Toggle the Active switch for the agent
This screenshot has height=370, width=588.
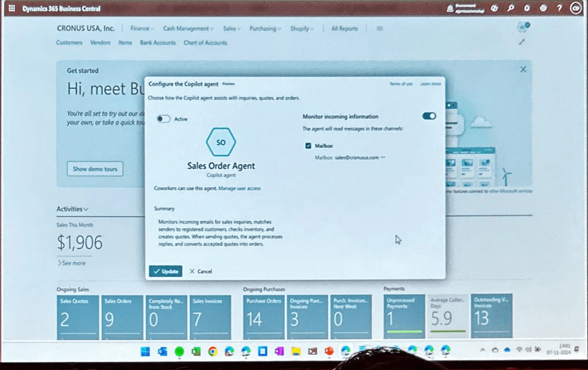[x=164, y=119]
